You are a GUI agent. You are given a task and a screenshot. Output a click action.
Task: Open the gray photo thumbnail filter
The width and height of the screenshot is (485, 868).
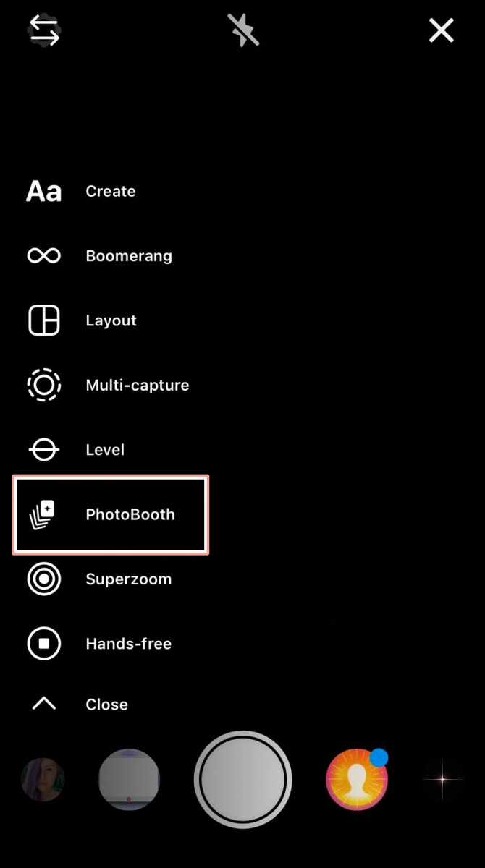click(129, 780)
